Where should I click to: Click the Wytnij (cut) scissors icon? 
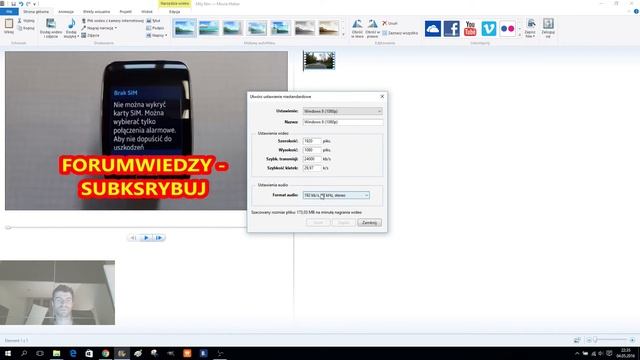click(x=19, y=20)
